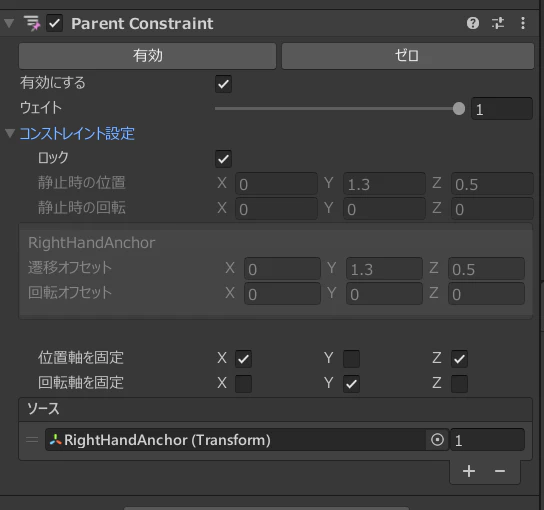Open the component presets icon
The image size is (544, 510).
point(498,23)
